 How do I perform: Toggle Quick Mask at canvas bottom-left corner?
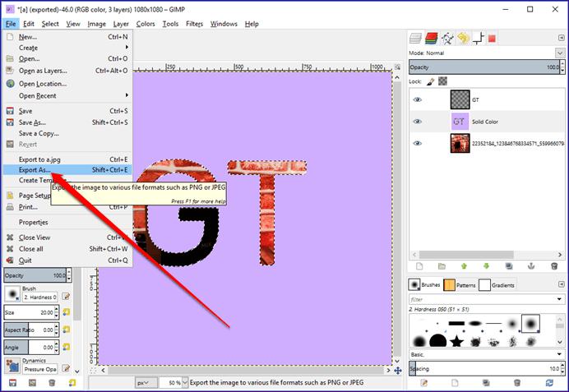[93, 371]
